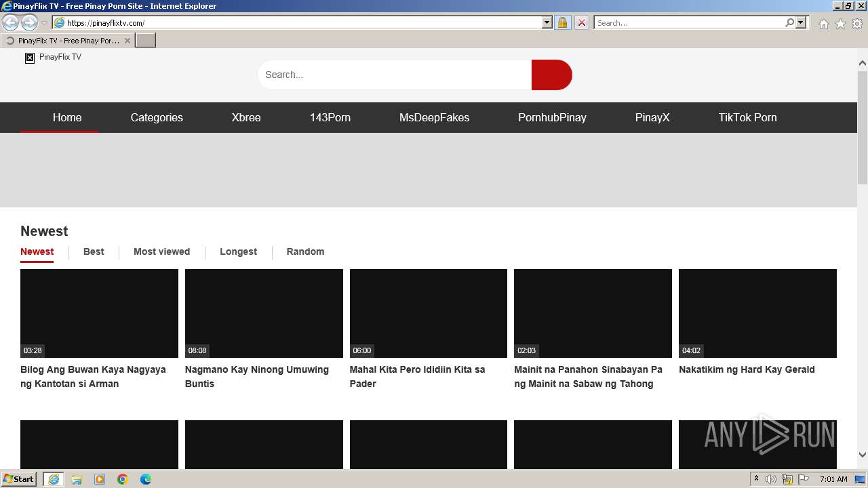
Task: Click the Show desktop button
Action: pyautogui.click(x=861, y=479)
